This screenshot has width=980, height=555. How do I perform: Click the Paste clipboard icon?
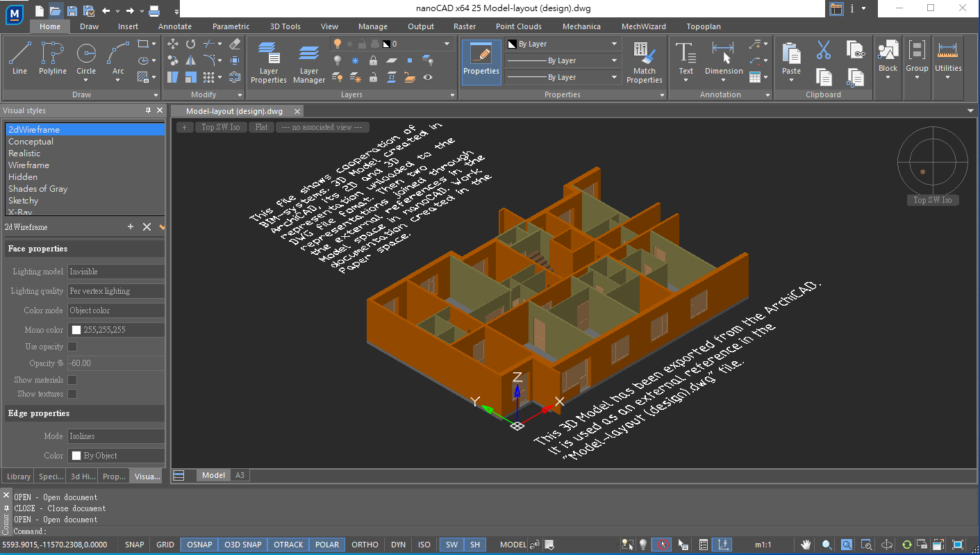coord(791,58)
